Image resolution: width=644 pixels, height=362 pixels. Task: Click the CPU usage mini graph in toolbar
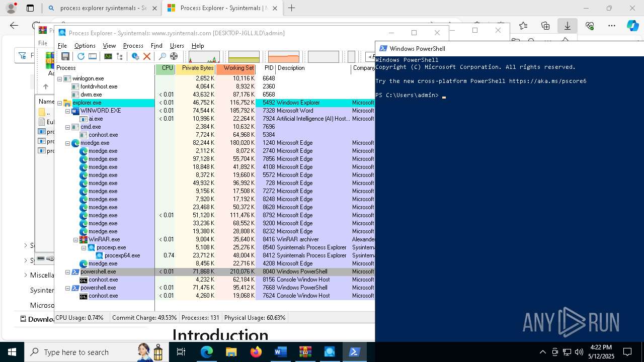coord(204,56)
